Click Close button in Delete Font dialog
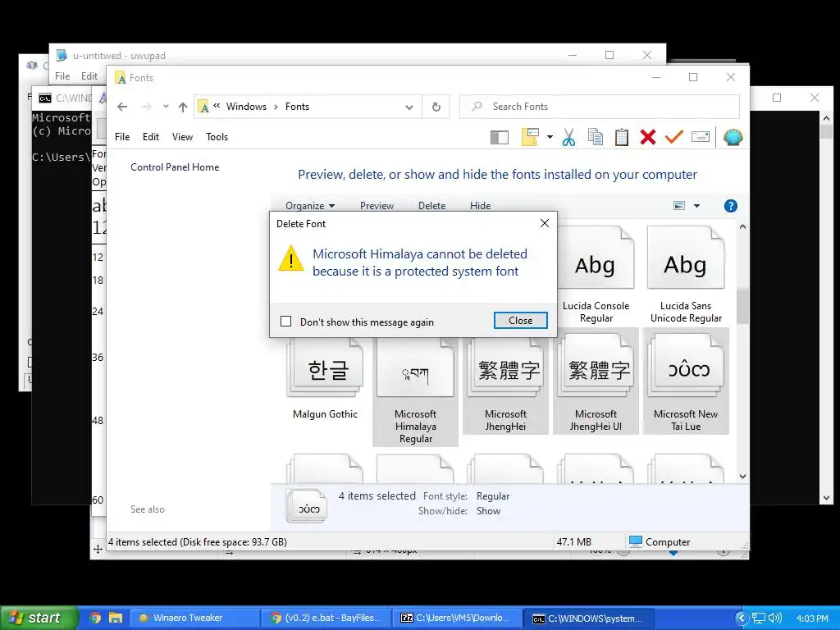Image resolution: width=840 pixels, height=630 pixels. pyautogui.click(x=520, y=321)
